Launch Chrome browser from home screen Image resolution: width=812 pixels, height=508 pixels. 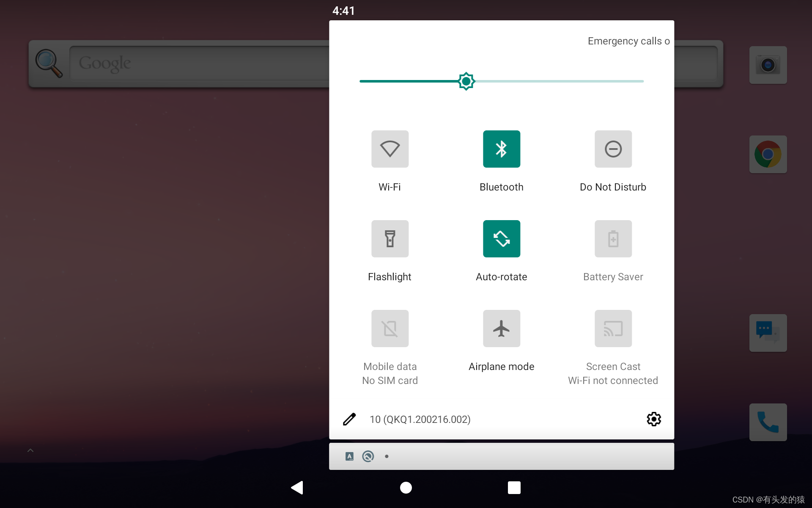point(768,155)
